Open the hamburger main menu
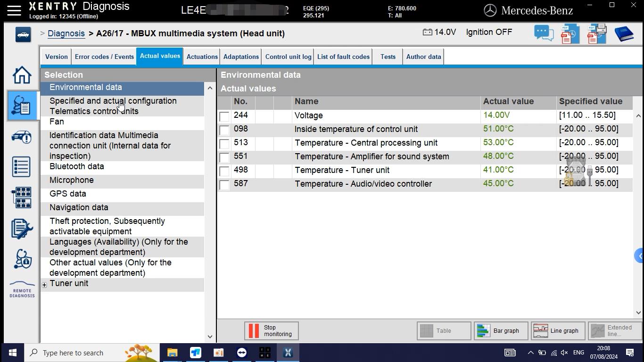The width and height of the screenshot is (644, 362). [14, 10]
